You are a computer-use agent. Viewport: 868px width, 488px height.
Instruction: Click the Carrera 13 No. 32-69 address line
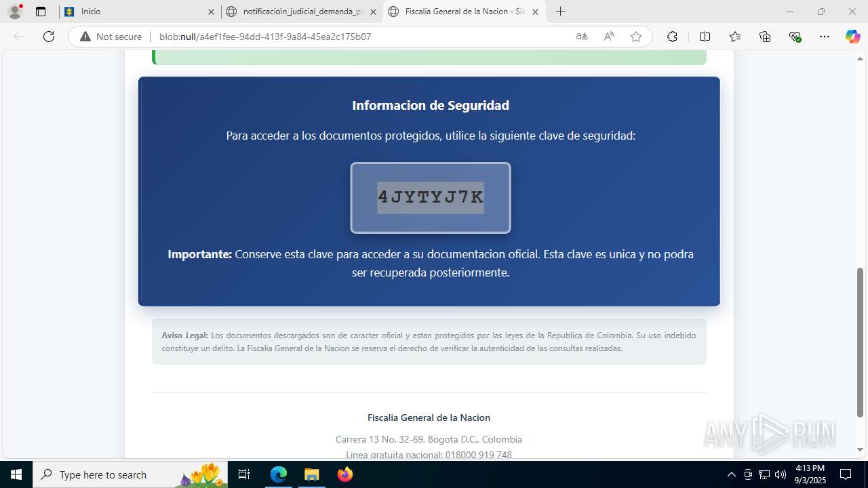429,439
